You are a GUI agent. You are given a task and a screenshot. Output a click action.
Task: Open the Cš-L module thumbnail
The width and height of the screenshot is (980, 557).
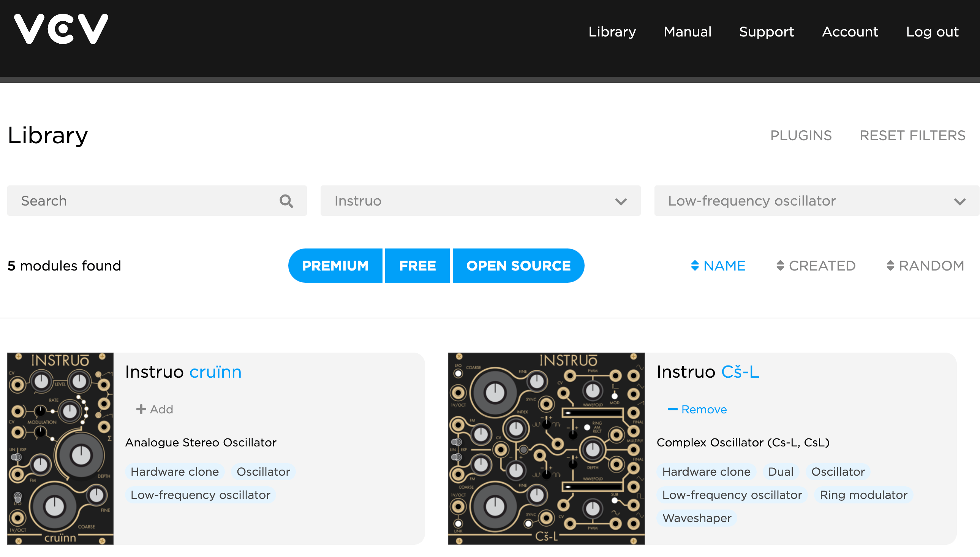pos(546,448)
